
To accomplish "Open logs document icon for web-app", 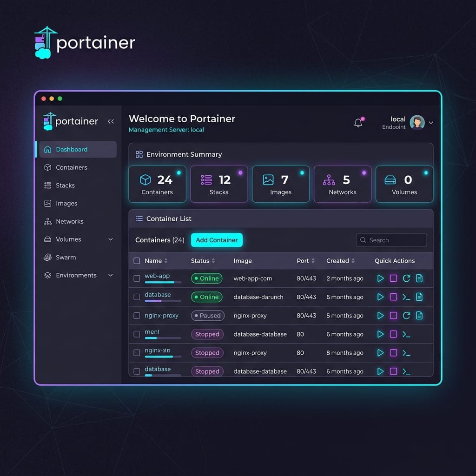I will point(419,278).
